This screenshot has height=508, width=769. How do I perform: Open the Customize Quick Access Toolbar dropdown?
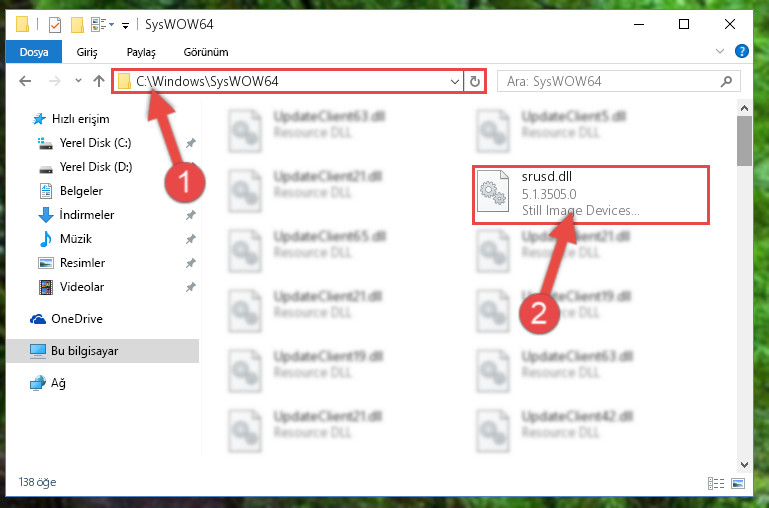pyautogui.click(x=126, y=25)
